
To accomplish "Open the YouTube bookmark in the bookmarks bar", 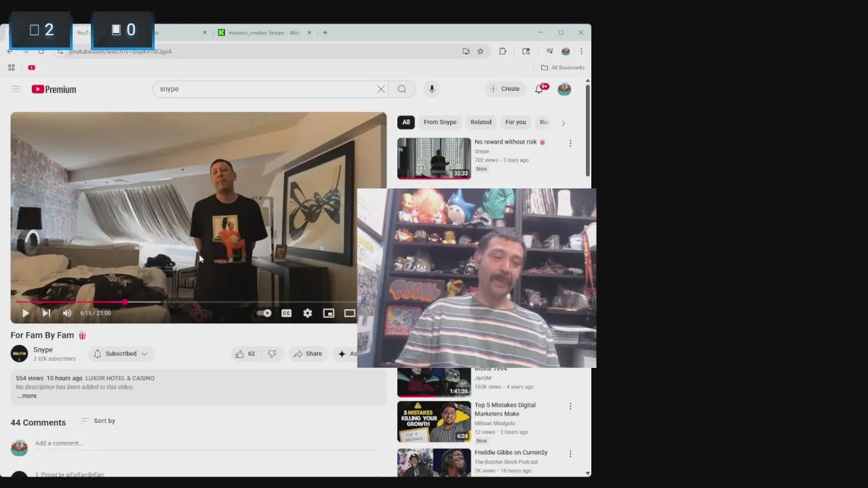I will point(31,68).
